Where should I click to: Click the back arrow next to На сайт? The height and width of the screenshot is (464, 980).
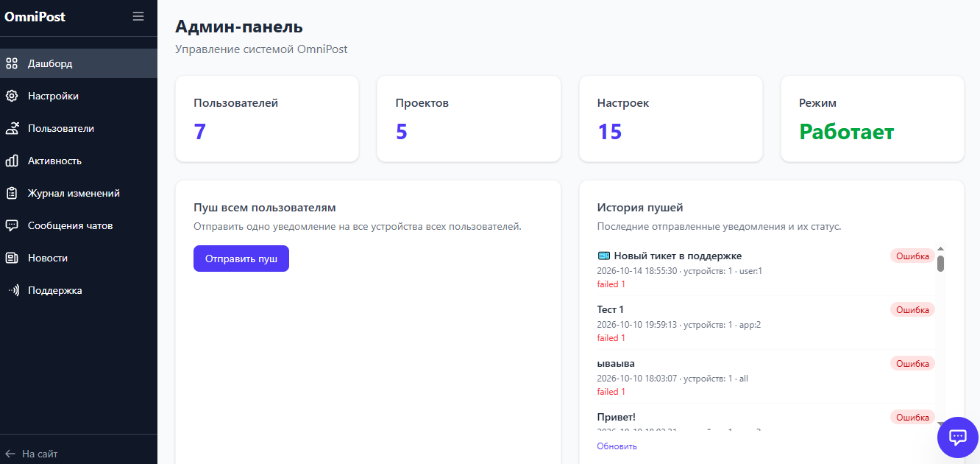(10, 454)
